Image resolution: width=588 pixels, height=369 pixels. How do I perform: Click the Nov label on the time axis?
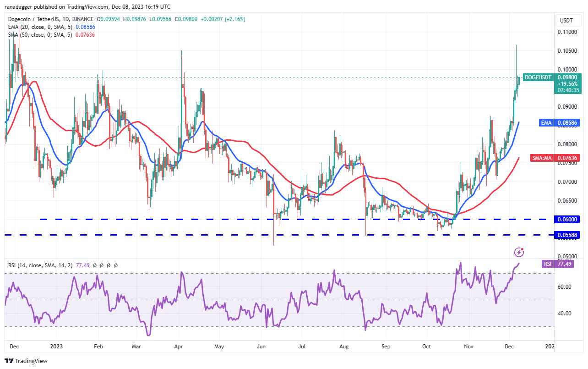pos(468,347)
